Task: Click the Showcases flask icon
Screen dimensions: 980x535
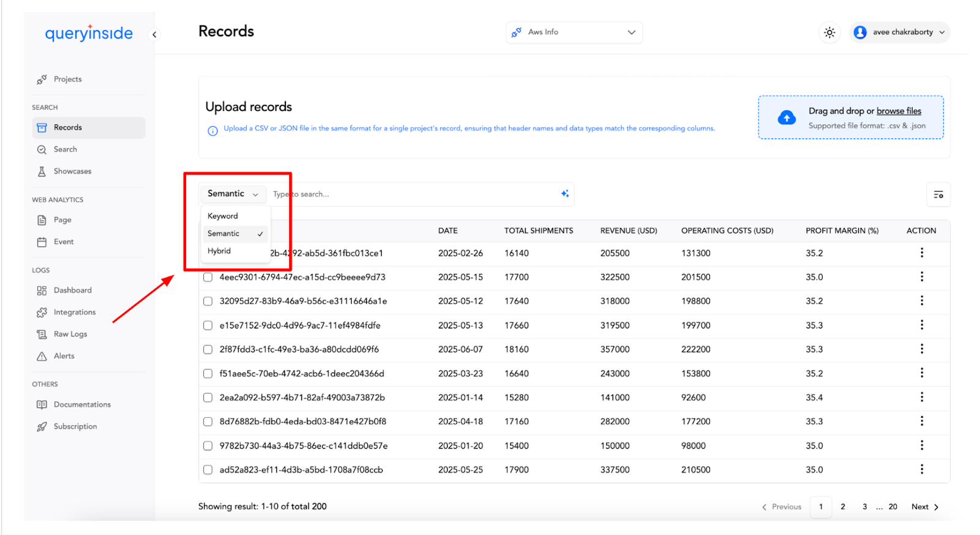Action: 42,172
